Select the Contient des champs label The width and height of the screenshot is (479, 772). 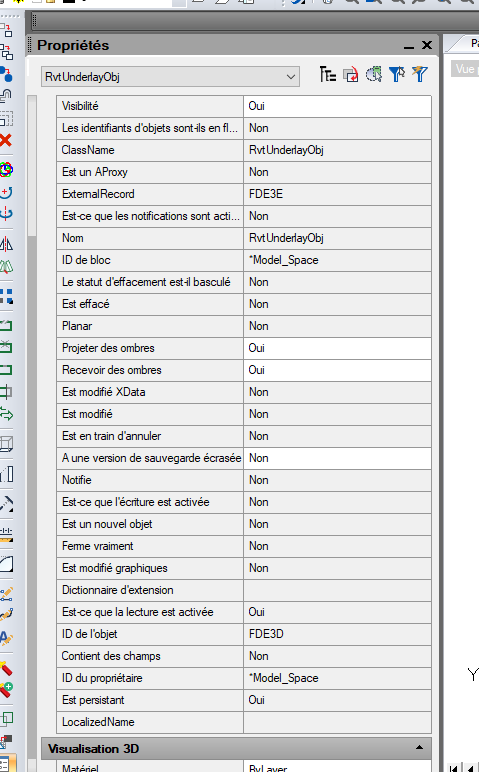tap(111, 656)
